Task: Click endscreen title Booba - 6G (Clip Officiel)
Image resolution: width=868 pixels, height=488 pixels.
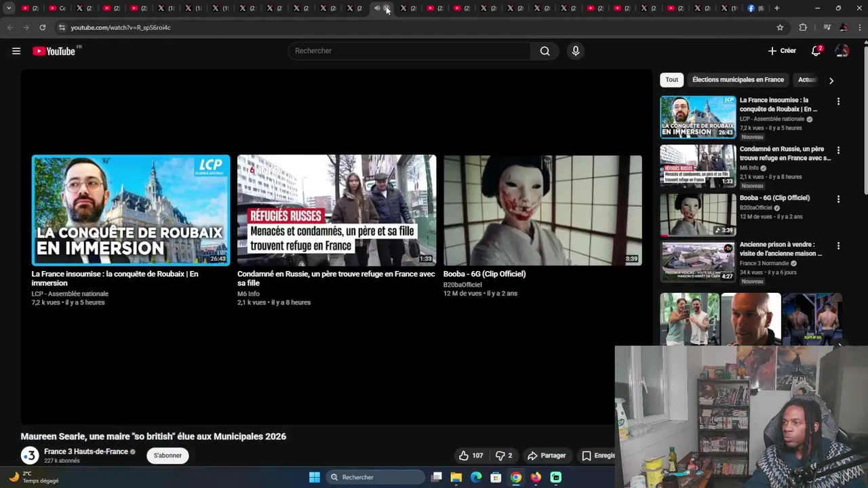Action: point(484,274)
